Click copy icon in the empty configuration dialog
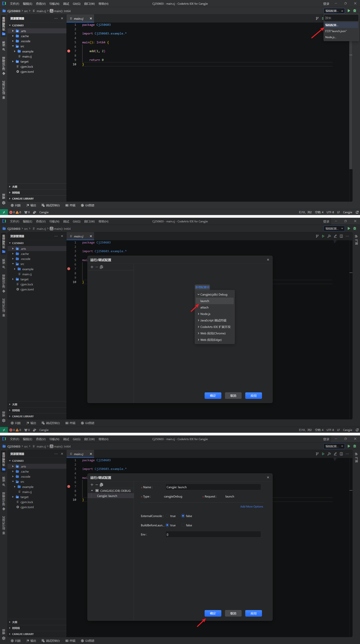 pyautogui.click(x=101, y=267)
